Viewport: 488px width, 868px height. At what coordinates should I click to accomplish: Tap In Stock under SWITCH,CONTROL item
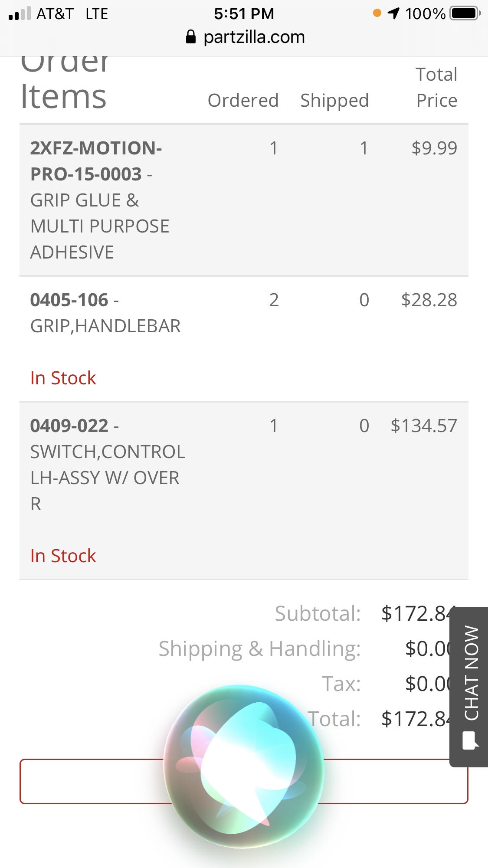(x=63, y=556)
